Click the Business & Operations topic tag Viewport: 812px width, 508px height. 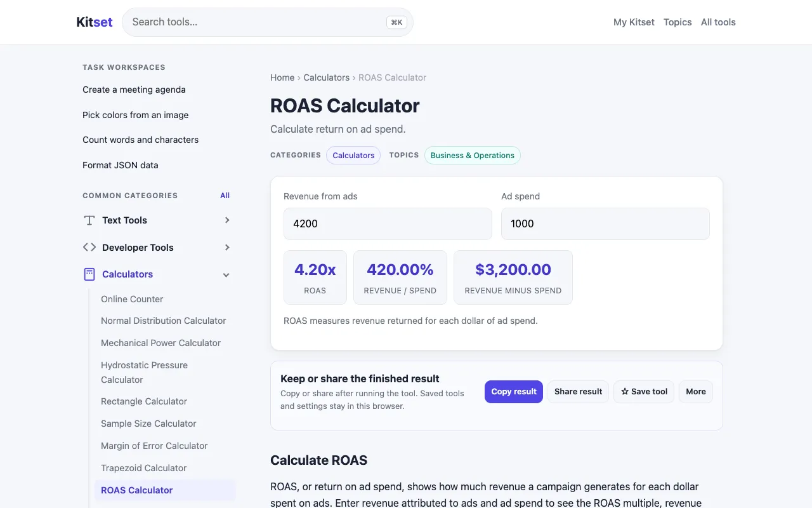[x=473, y=156]
